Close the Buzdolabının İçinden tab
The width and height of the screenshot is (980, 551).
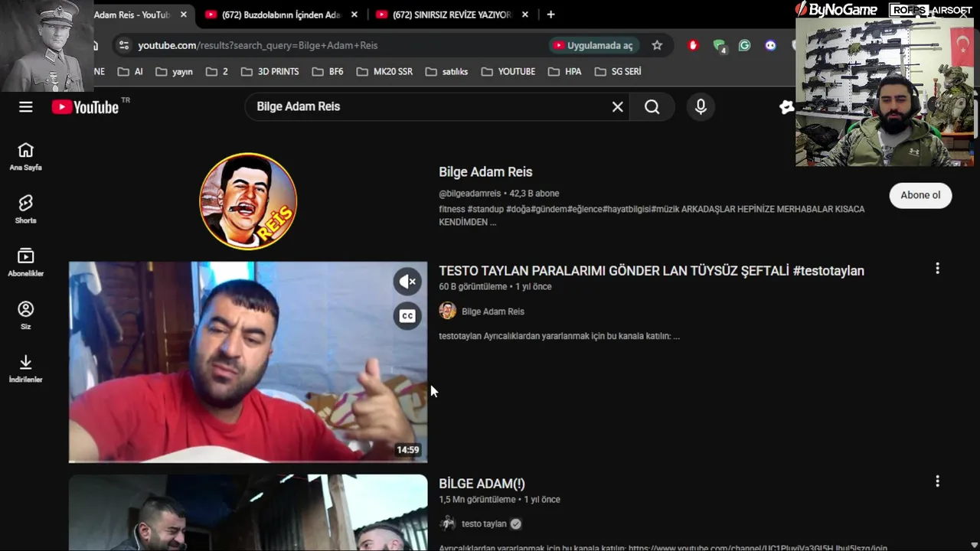(354, 15)
